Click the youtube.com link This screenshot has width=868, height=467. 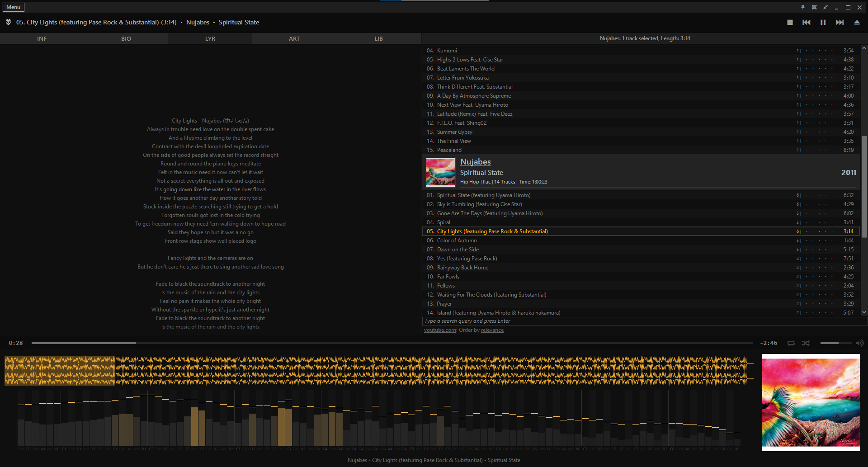(440, 330)
